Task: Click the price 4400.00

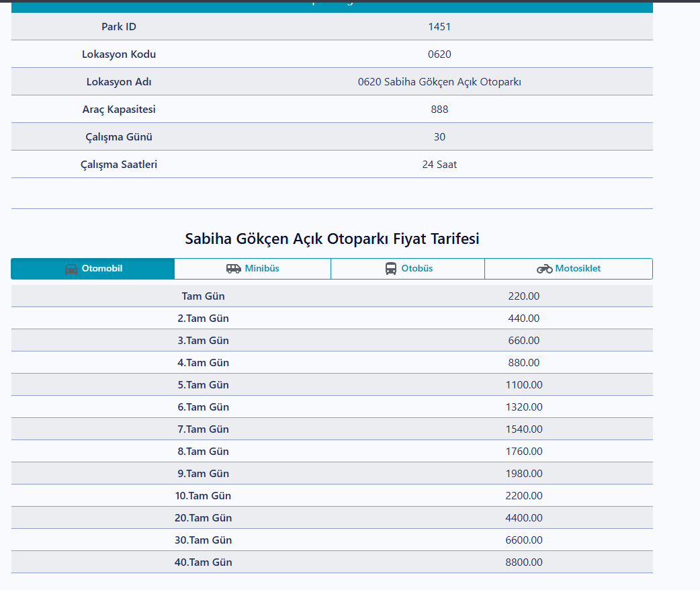Action: coord(524,518)
